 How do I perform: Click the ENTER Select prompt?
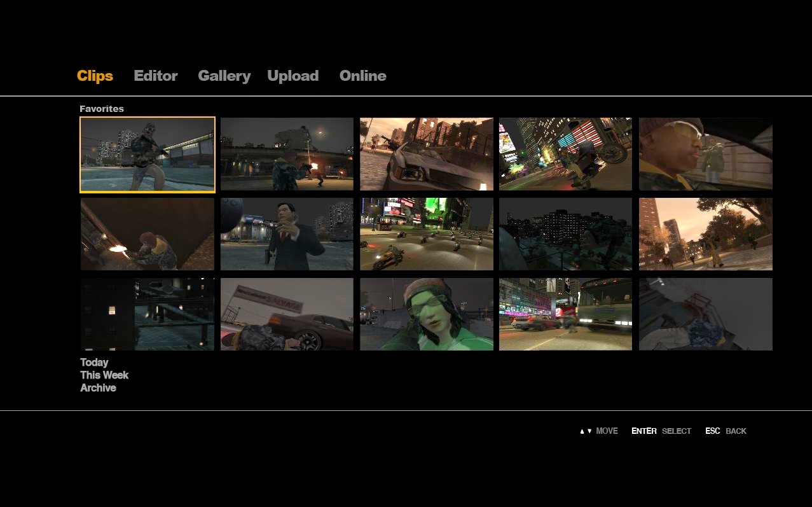[x=661, y=431]
